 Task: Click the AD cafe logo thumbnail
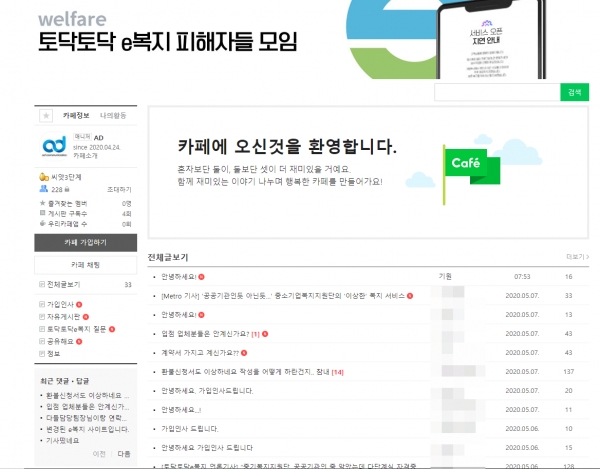click(52, 145)
